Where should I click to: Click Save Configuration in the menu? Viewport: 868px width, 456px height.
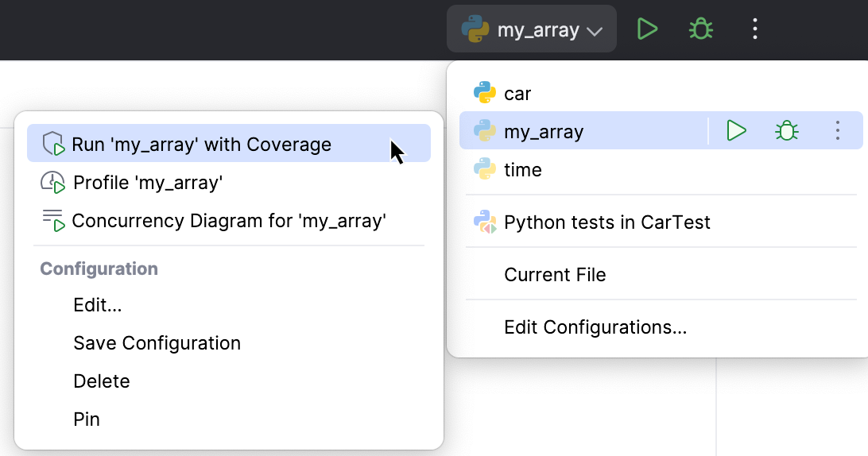click(157, 343)
